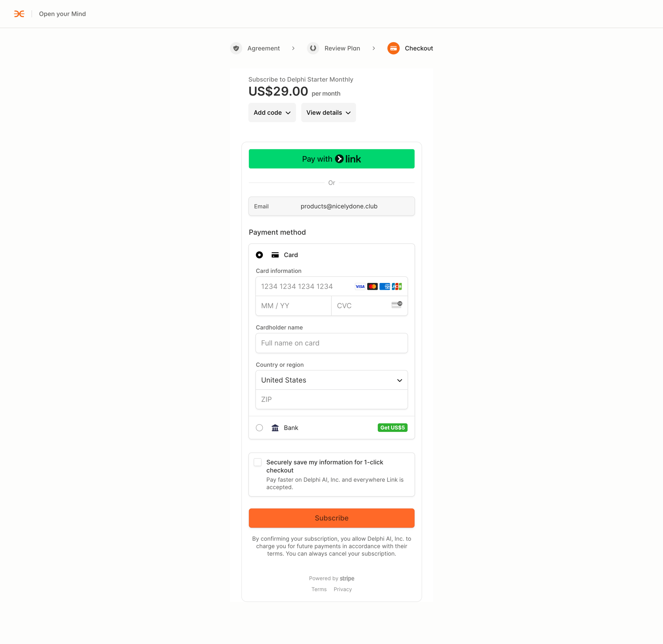Click the Stripe logo at the bottom
This screenshot has height=644, width=663.
[x=347, y=578]
